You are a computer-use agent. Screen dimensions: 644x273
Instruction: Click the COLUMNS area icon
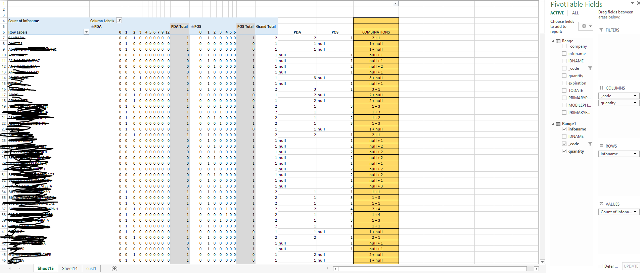(601, 88)
